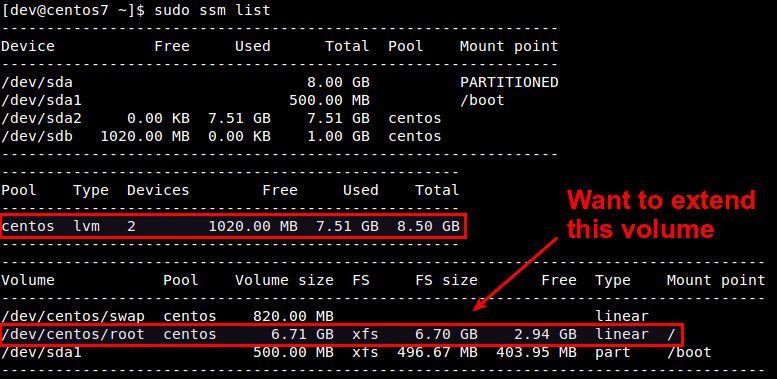Select the '/dev/sda' device name

(37, 82)
